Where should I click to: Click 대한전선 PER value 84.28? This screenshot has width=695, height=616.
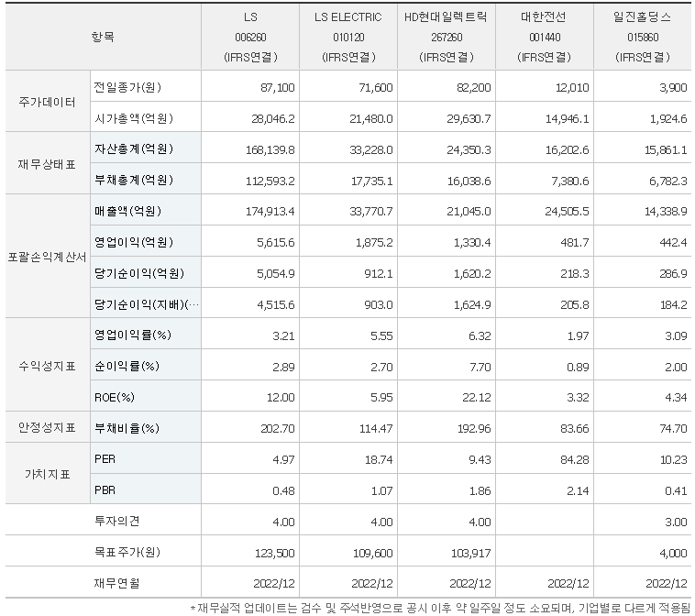click(x=575, y=459)
